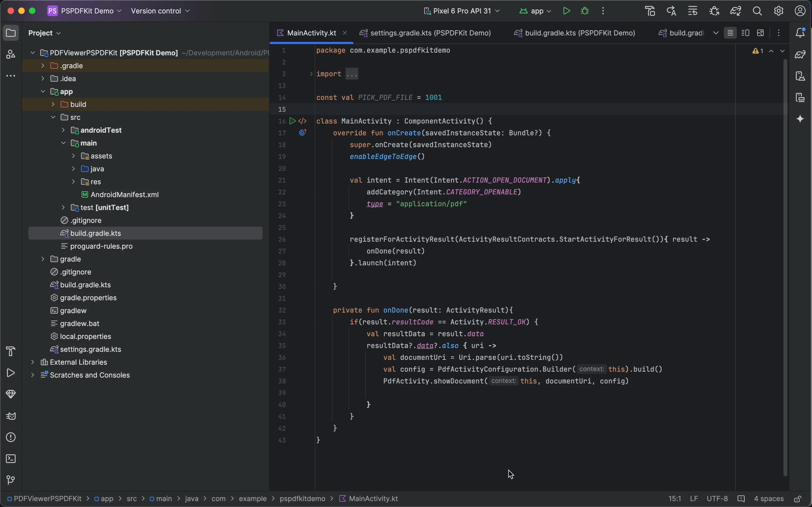The height and width of the screenshot is (507, 812).
Task: Run the app on Pixel 6 Pro emulator
Action: point(566,10)
